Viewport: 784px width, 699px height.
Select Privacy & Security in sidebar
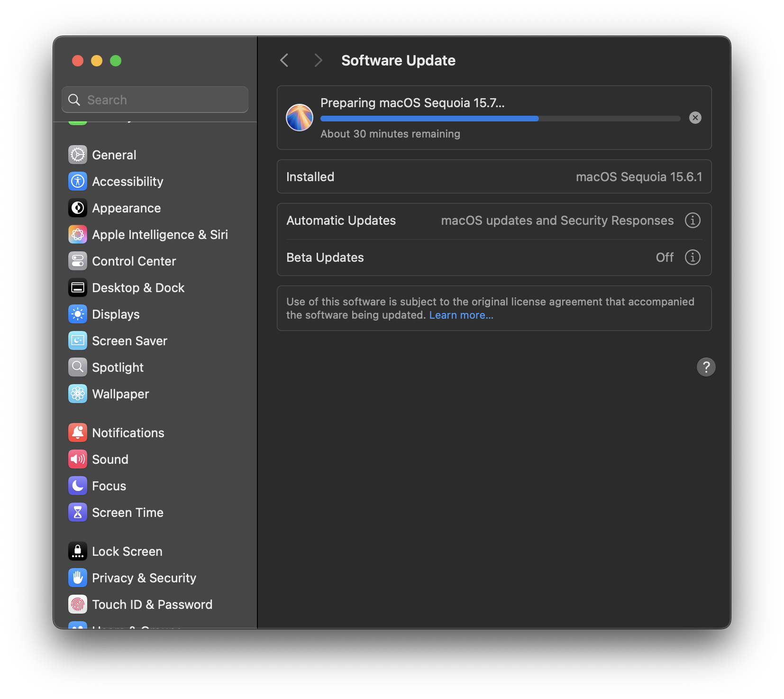[144, 578]
